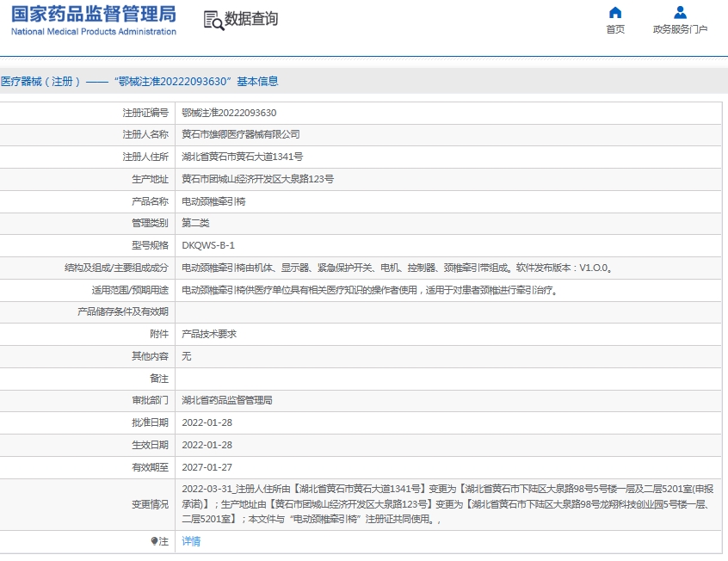Click the 产品储存条件及有效期 label
Image resolution: width=728 pixels, height=561 pixels.
click(123, 312)
